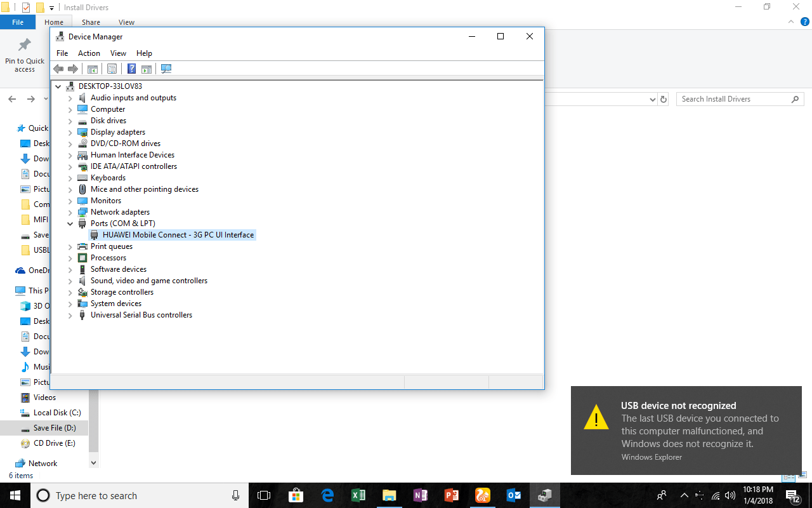Open the Action Center notifications icon
The width and height of the screenshot is (812, 508).
(793, 495)
